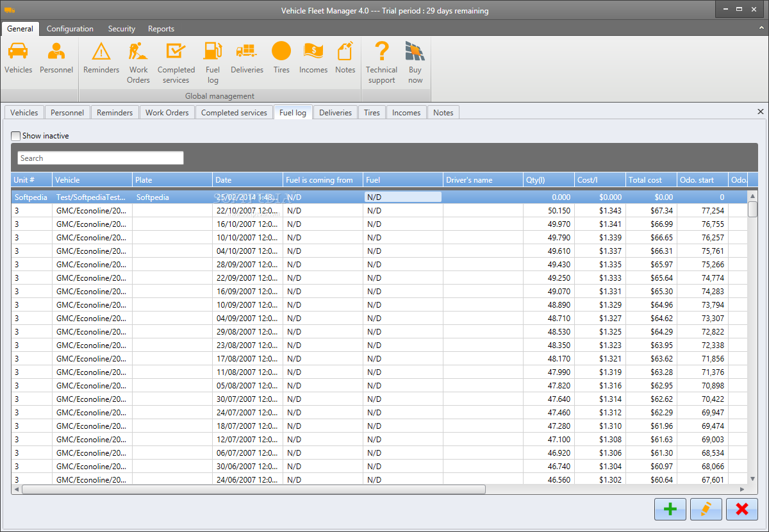The height and width of the screenshot is (532, 769).
Task: Select the Incomes document tab
Action: 406,113
